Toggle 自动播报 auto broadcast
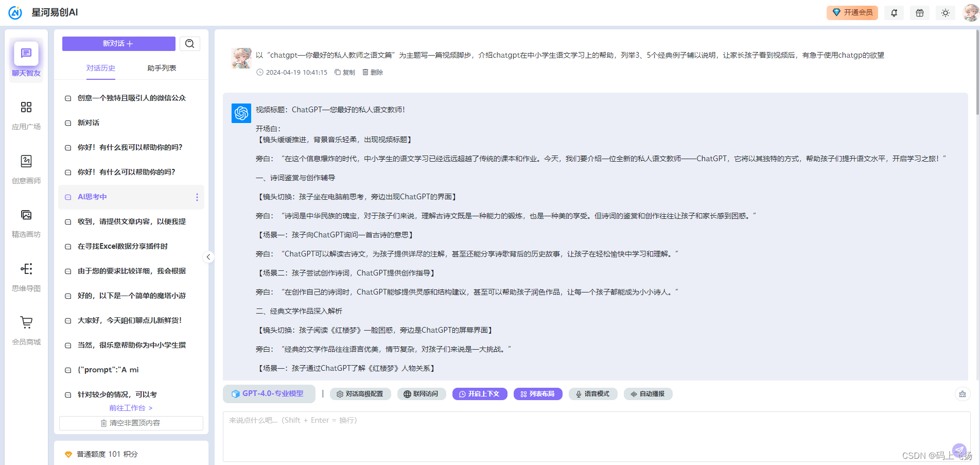 click(x=648, y=394)
